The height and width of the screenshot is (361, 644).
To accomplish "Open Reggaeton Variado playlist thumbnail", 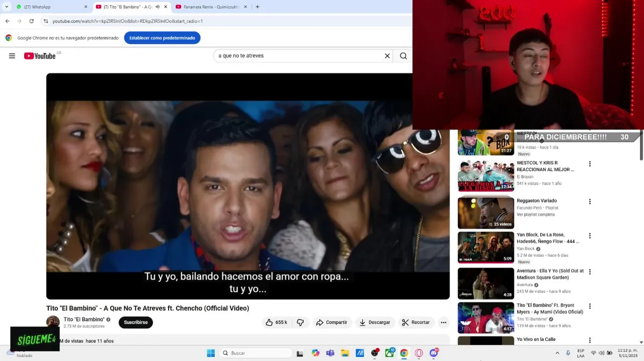I will 486,213.
